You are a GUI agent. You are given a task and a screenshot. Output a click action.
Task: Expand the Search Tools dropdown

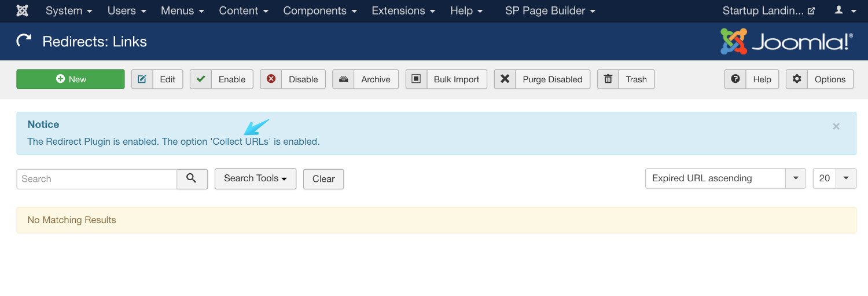[x=255, y=178]
